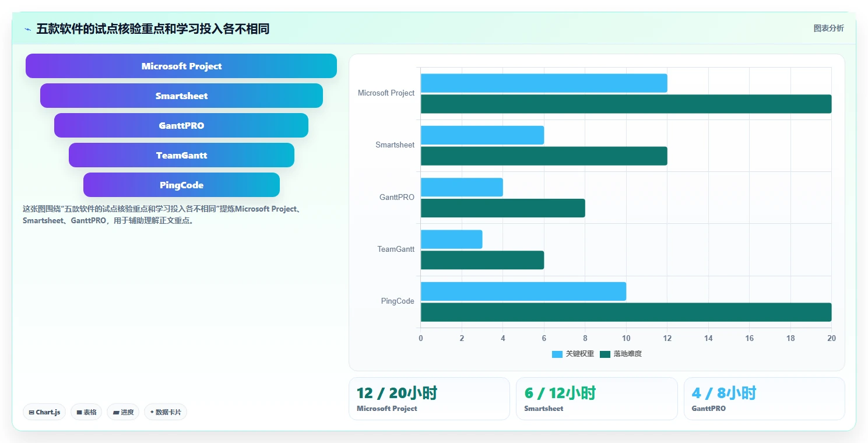The image size is (868, 443).
Task: Click the "12 / 20小时" card value
Action: click(x=397, y=393)
